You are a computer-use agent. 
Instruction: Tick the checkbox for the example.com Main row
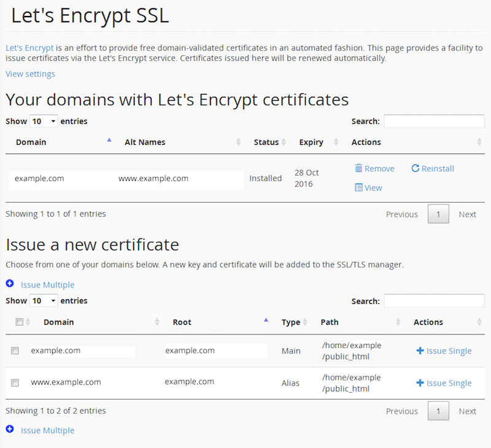[x=15, y=351]
